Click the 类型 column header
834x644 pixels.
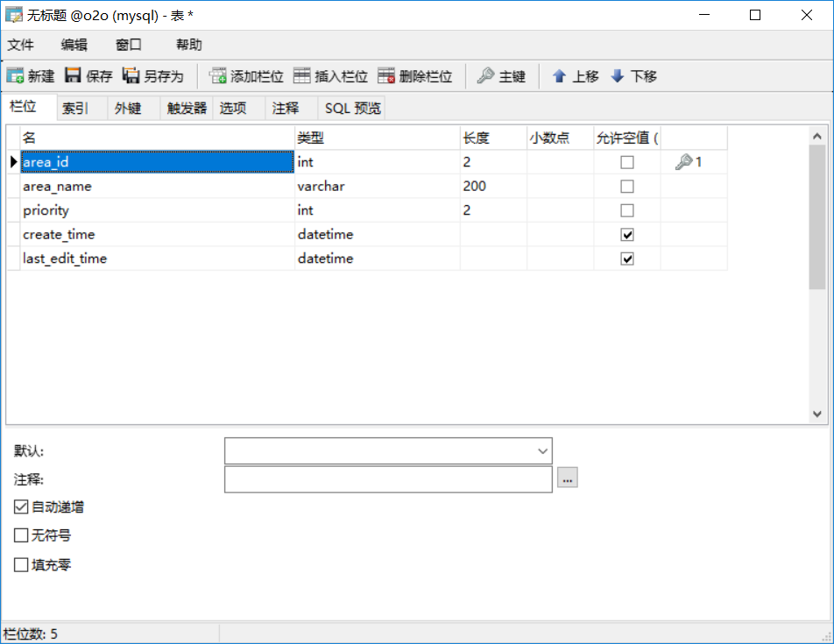tap(378, 138)
